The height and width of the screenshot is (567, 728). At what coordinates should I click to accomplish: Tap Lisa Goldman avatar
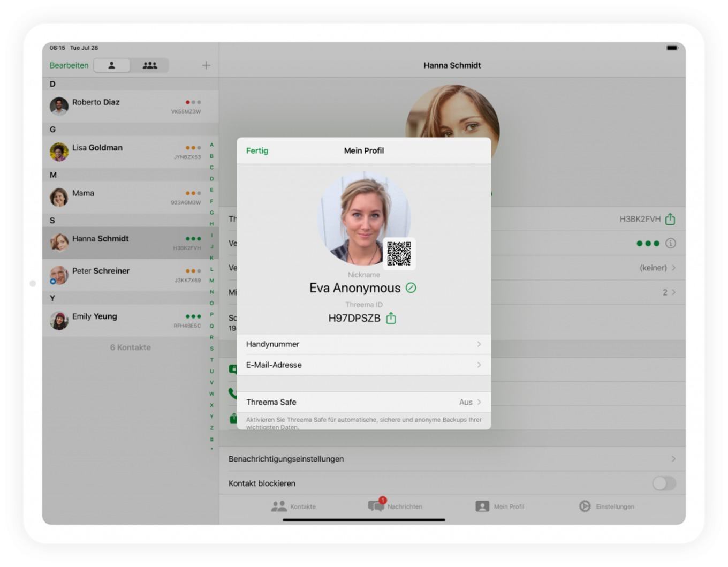[59, 152]
